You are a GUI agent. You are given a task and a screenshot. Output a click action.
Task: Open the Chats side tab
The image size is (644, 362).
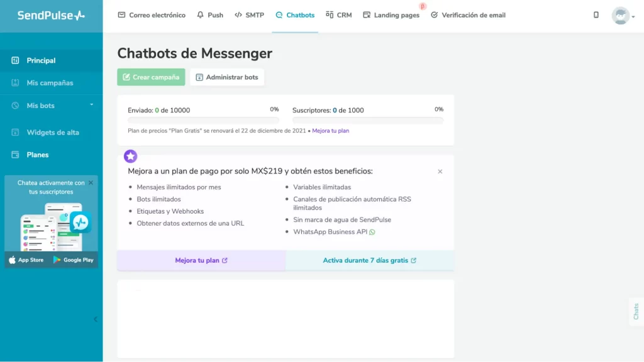coord(636,312)
